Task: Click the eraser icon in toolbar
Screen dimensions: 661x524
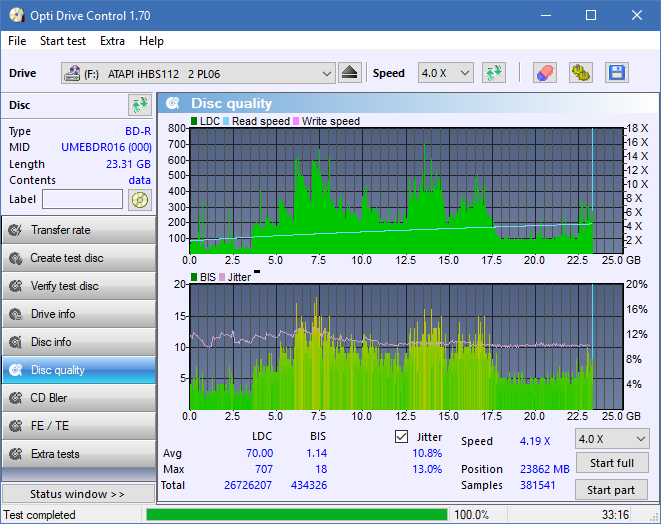Action: coord(545,73)
